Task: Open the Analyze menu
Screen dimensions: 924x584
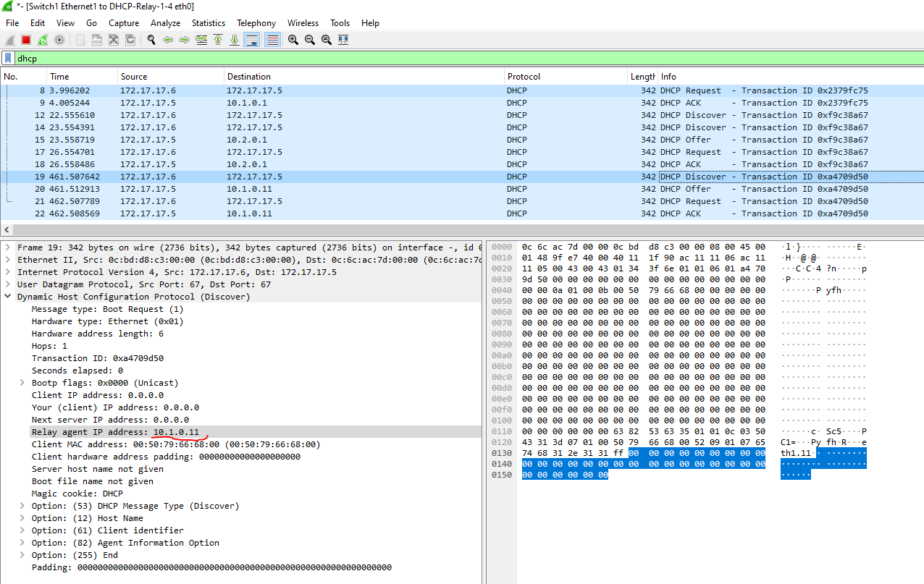Action: tap(165, 23)
